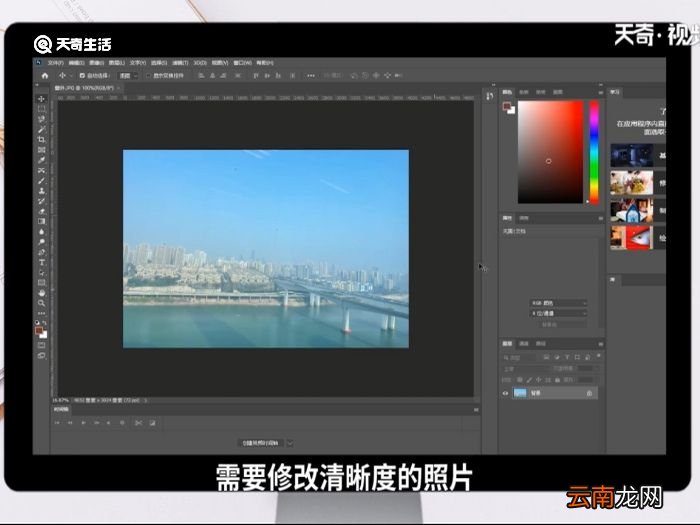700x525 pixels.
Task: Swap foreground and background colors in toolbox
Action: [x=45, y=323]
